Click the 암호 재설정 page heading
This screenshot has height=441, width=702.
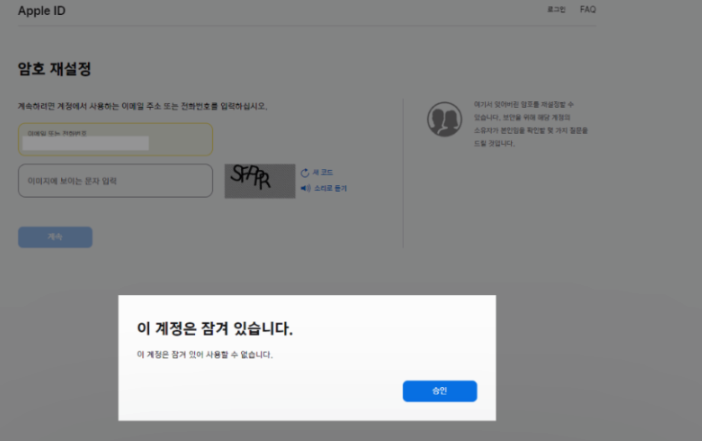[55, 69]
